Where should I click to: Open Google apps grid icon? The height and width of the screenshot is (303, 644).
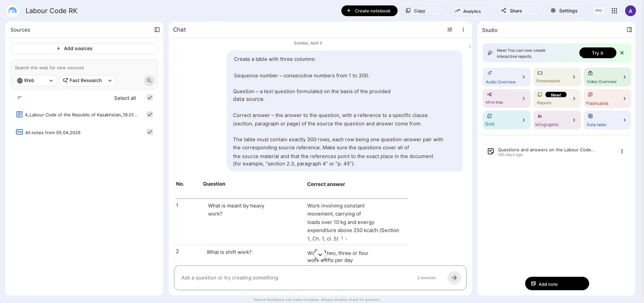tap(614, 11)
